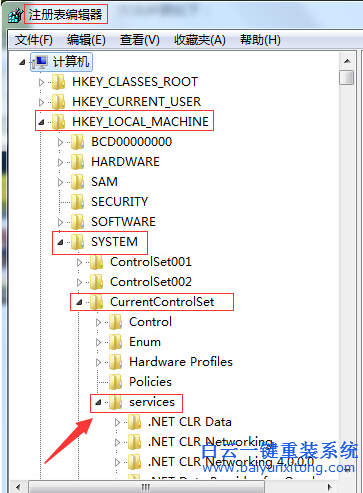The height and width of the screenshot is (493, 363).
Task: Open the 帮助(H) menu
Action: point(260,40)
